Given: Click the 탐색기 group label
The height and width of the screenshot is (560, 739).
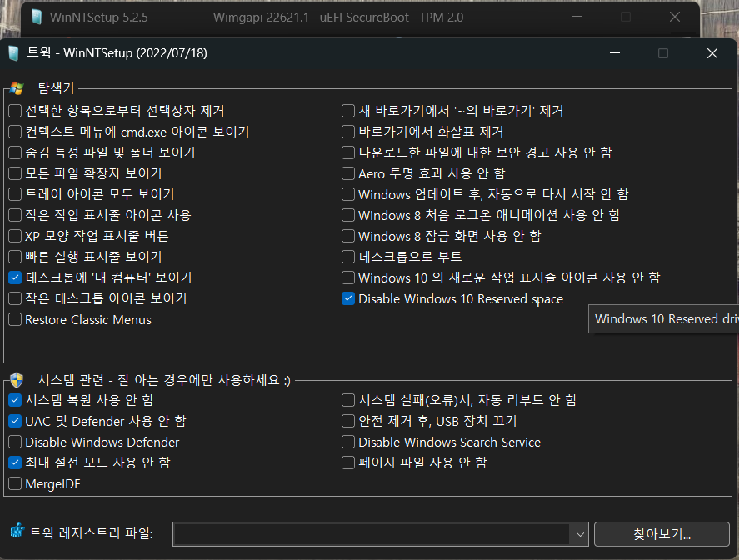Looking at the screenshot, I should (56, 88).
